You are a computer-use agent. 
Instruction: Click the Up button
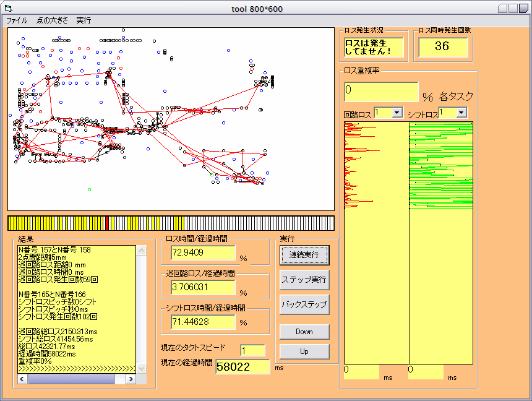coord(304,351)
